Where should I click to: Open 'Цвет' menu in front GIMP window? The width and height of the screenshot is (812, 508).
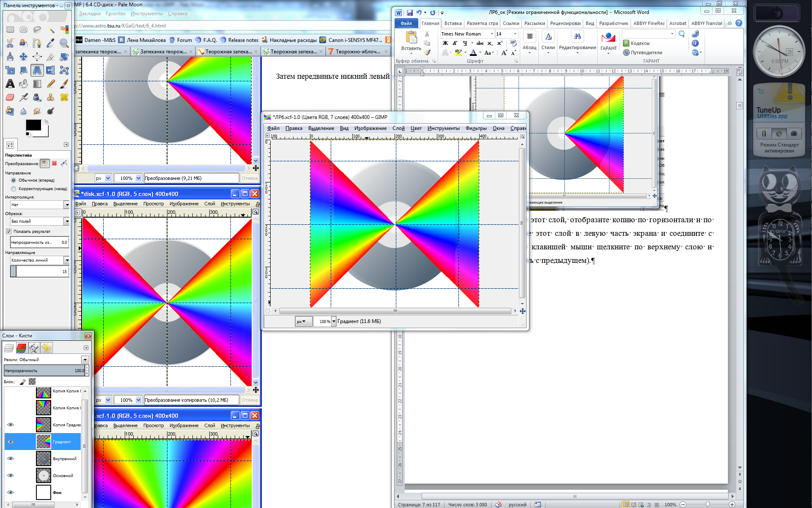(x=416, y=128)
